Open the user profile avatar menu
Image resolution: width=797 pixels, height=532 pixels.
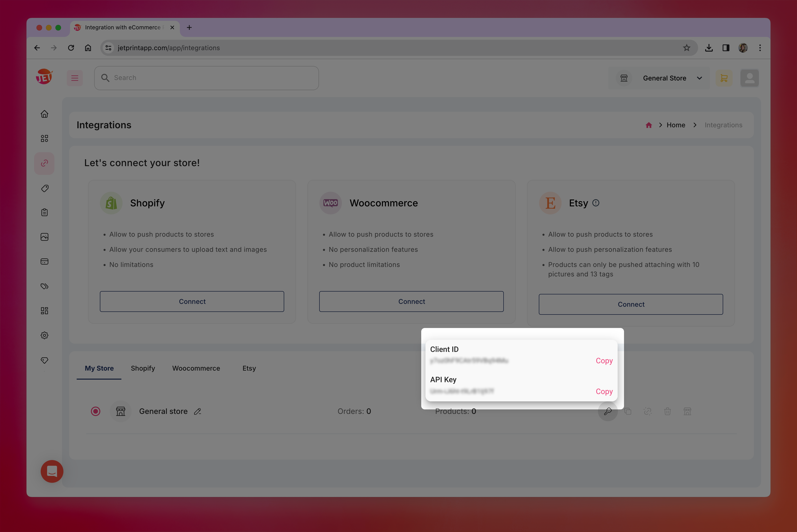point(749,78)
